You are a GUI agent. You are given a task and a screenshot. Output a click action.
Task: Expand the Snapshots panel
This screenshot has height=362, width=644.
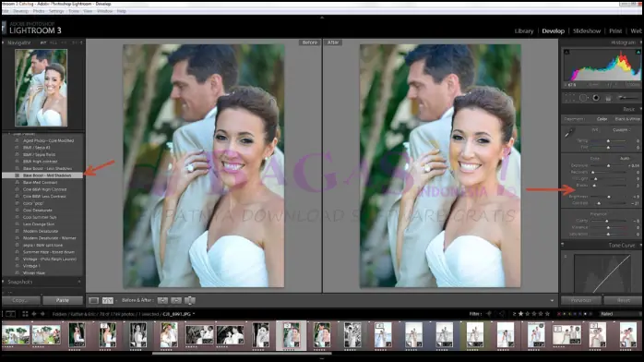click(x=19, y=282)
